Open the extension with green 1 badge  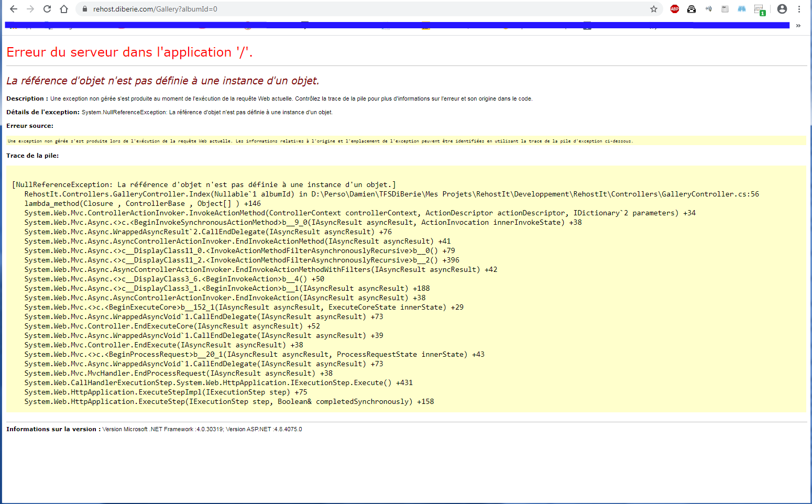click(x=759, y=9)
